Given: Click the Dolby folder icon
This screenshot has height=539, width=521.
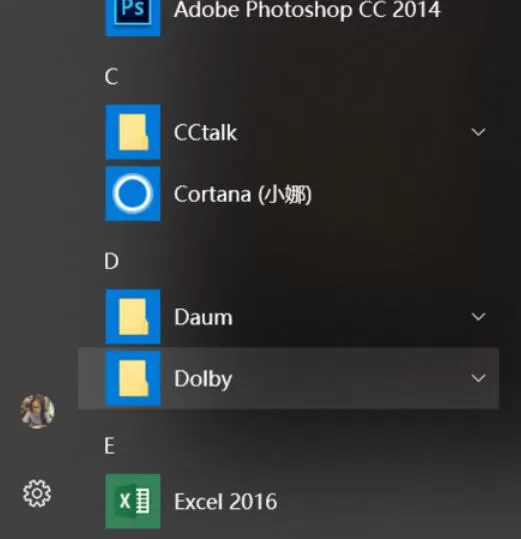Looking at the screenshot, I should [133, 378].
